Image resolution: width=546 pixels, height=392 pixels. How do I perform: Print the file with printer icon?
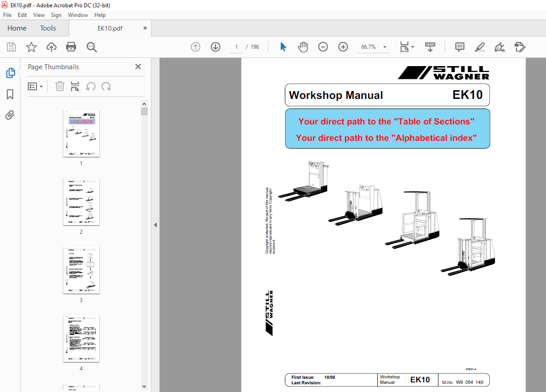pyautogui.click(x=71, y=47)
